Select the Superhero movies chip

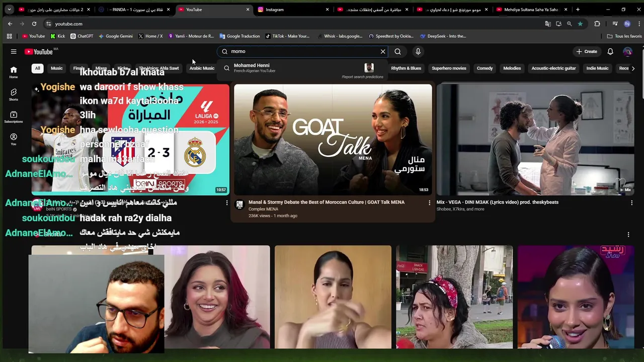pyautogui.click(x=449, y=68)
